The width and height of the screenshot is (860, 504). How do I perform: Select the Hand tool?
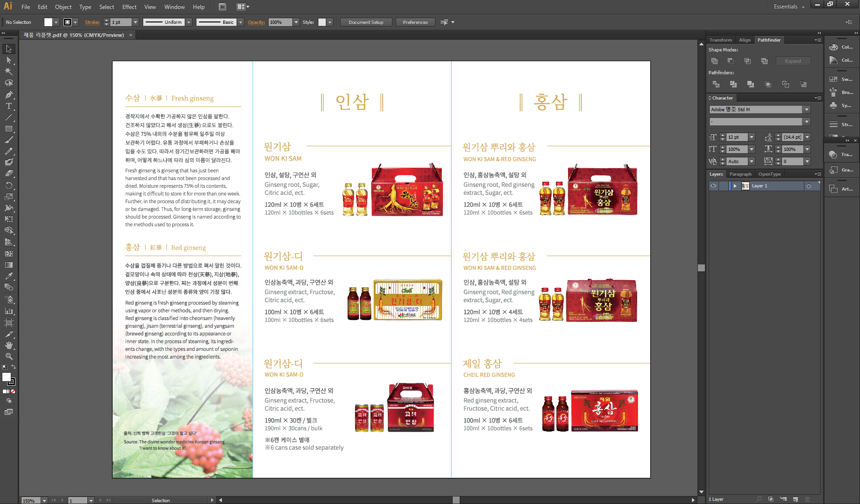[x=9, y=345]
